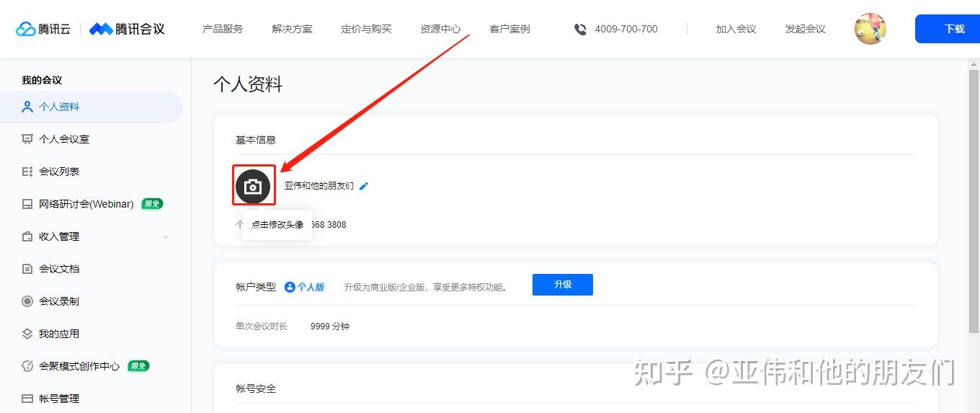Open 客户案例 menu
Image resolution: width=980 pixels, height=413 pixels.
coord(509,29)
